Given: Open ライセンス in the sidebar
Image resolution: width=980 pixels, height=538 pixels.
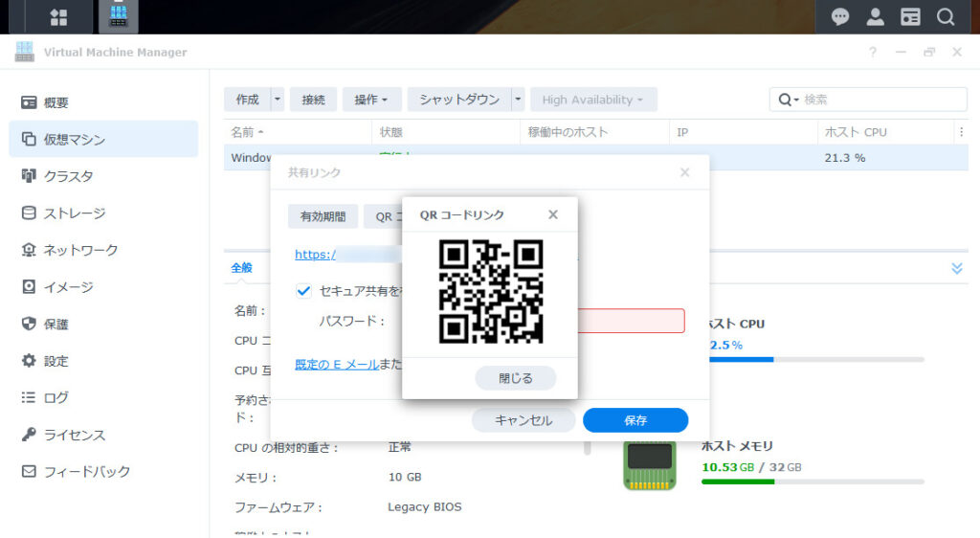Looking at the screenshot, I should [103, 435].
